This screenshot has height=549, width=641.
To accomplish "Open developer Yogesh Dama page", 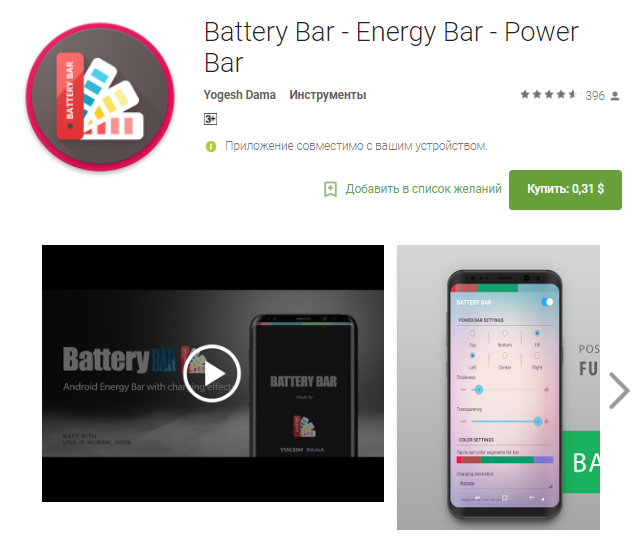I will [x=240, y=95].
